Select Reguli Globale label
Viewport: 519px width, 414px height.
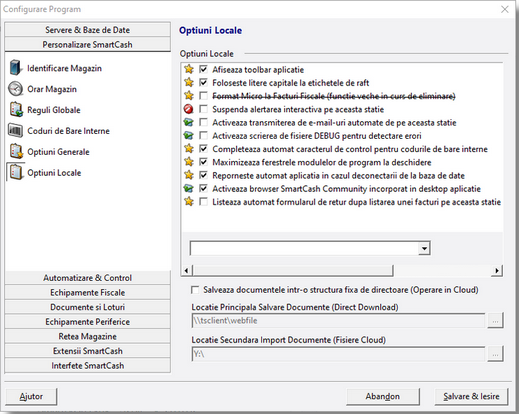coord(54,110)
